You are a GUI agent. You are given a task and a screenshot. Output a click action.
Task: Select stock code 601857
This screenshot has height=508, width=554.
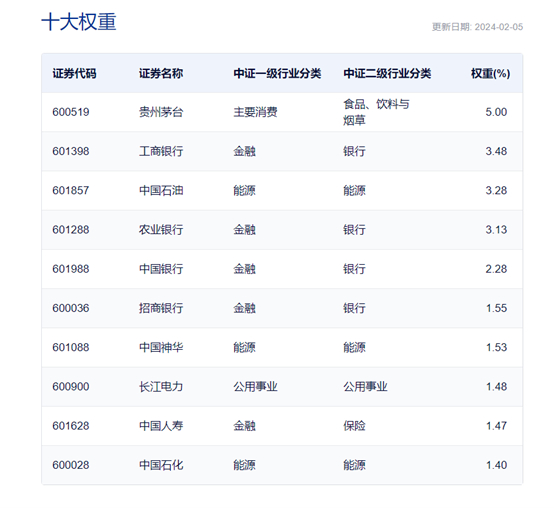click(x=71, y=191)
